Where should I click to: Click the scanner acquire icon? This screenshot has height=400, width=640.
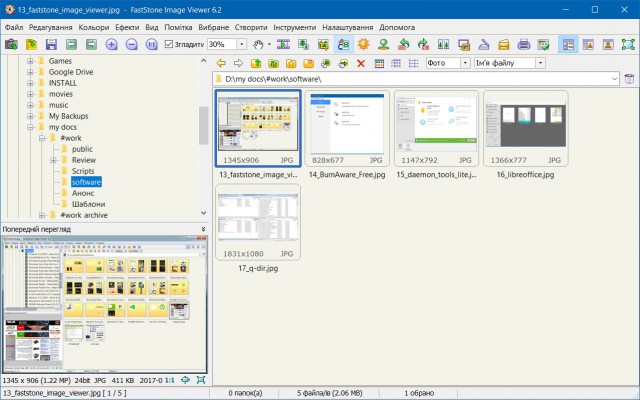(x=483, y=44)
